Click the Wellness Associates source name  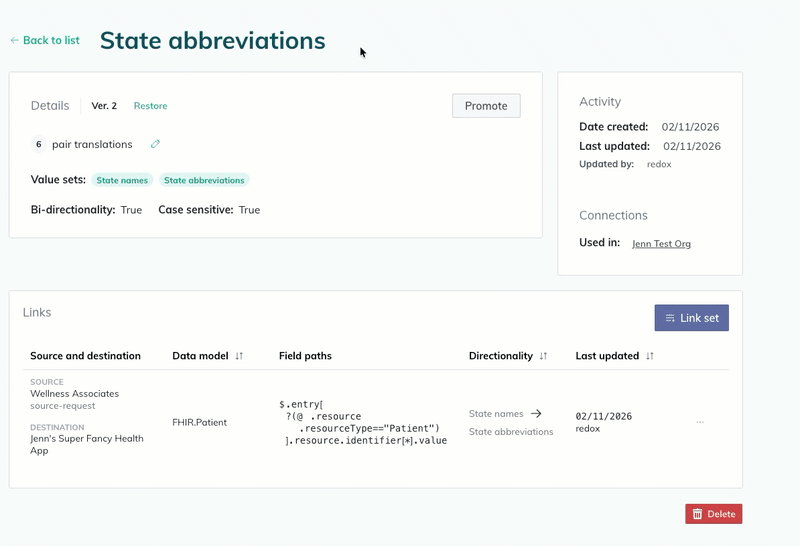[74, 393]
